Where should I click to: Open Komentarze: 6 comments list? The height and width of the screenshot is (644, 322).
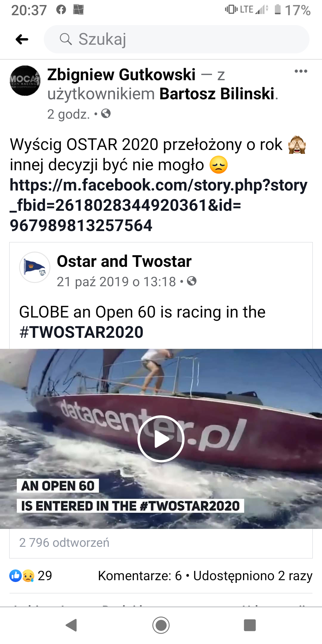pos(140,576)
